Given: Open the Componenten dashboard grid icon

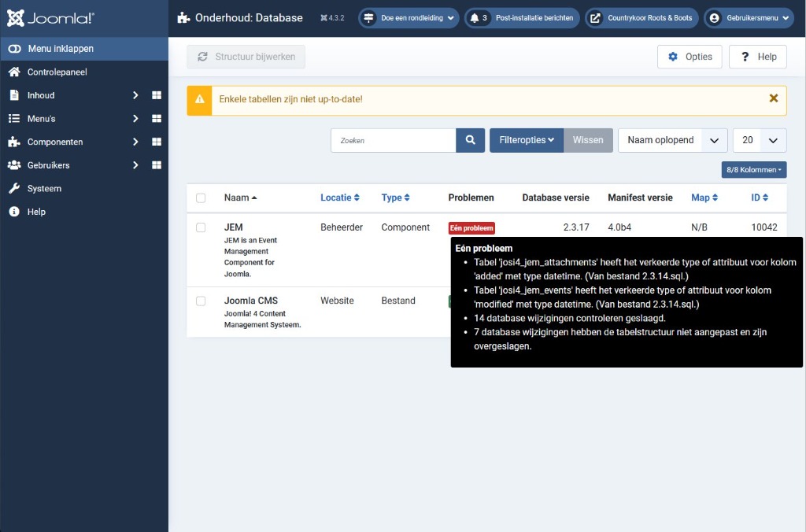Looking at the screenshot, I should [x=157, y=142].
